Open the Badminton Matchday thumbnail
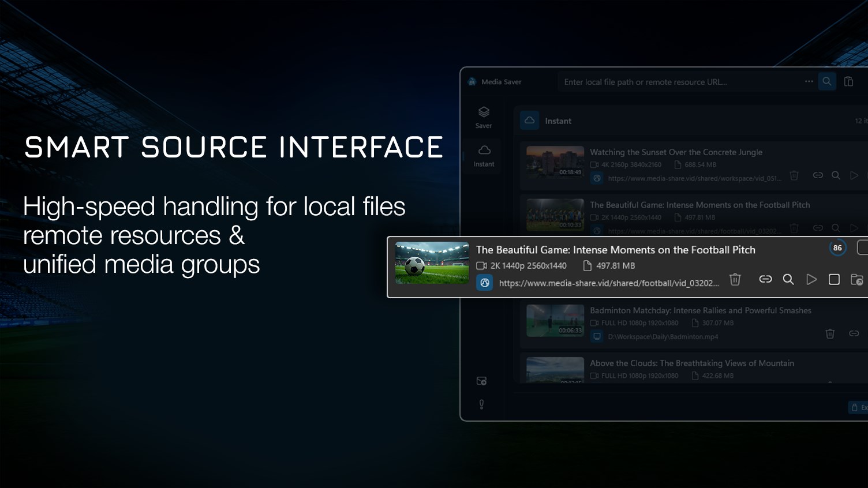Viewport: 868px width, 488px height. pos(555,321)
